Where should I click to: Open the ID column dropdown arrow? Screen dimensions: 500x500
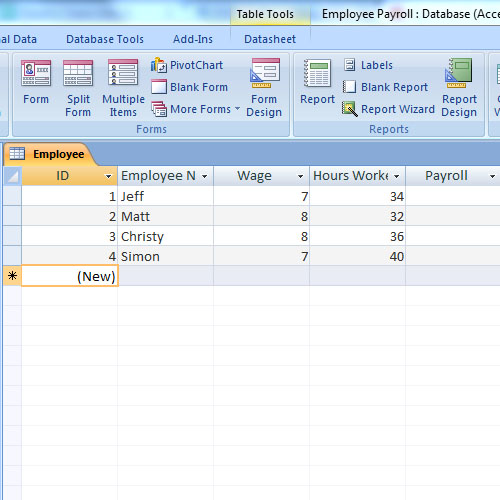click(108, 176)
